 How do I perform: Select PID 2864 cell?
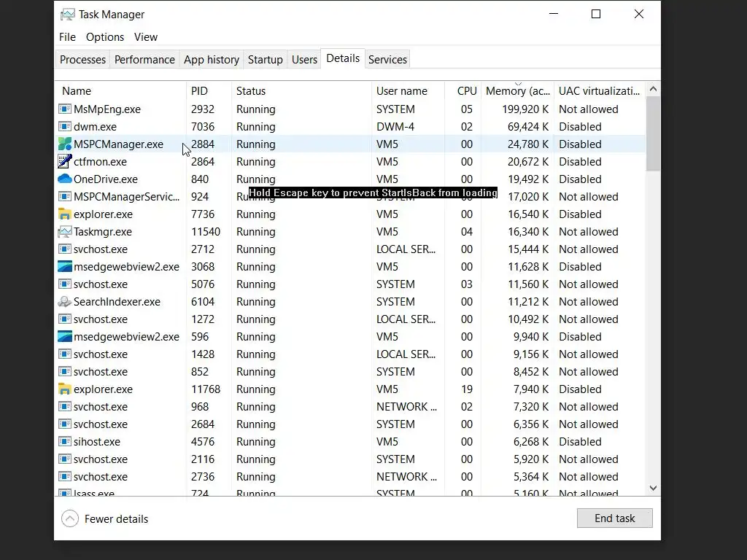coord(203,161)
